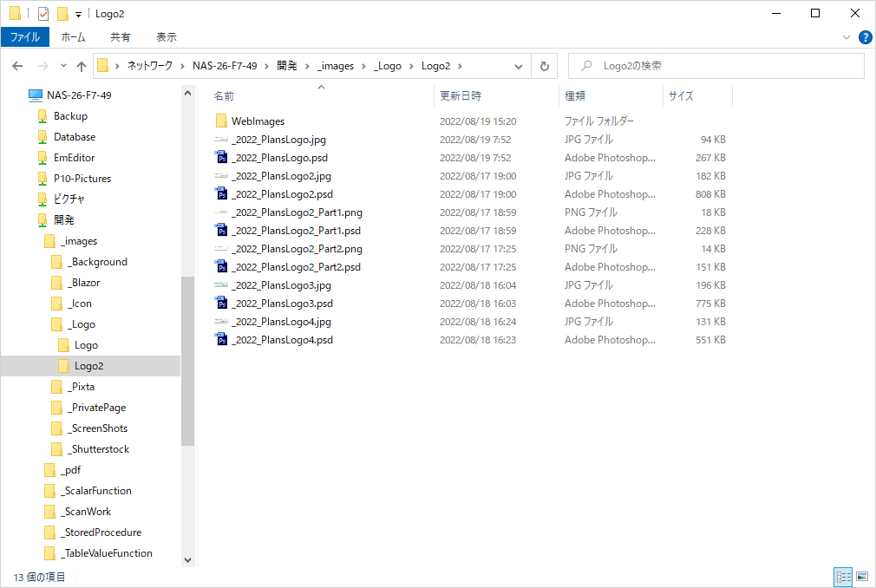
Task: Click the Back navigation arrow
Action: pos(17,66)
